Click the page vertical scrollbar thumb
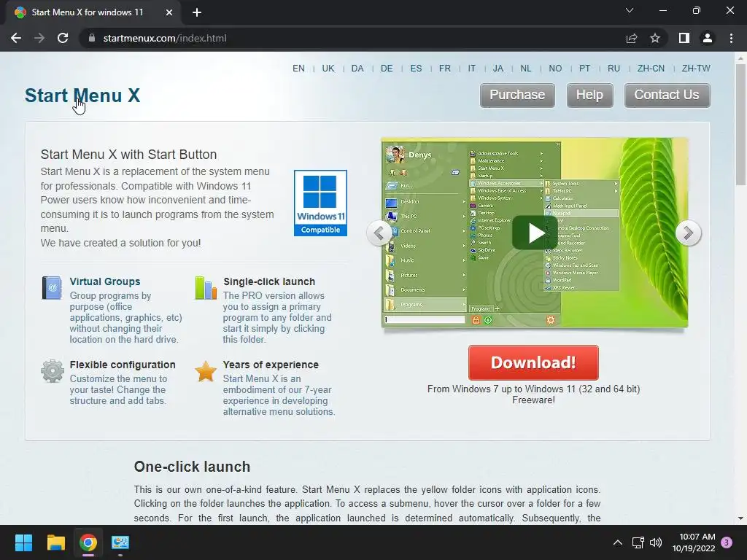Screen dimensions: 747x560 click(x=740, y=124)
